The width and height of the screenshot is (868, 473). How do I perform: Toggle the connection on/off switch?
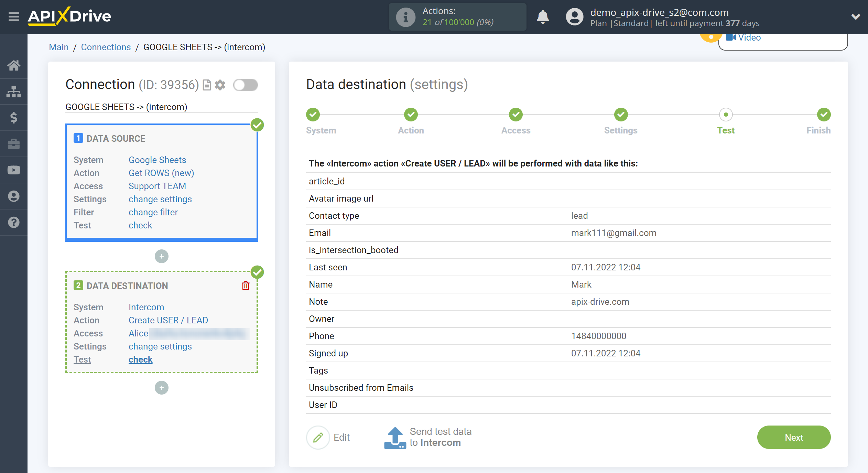coord(246,85)
